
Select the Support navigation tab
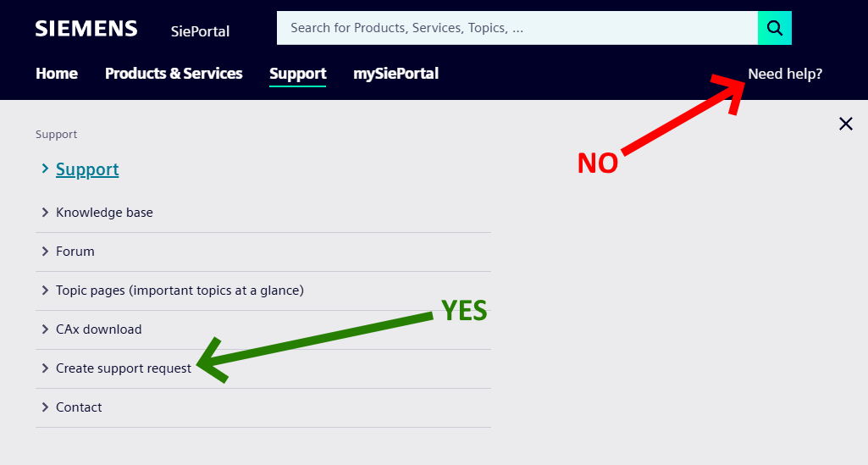297,74
